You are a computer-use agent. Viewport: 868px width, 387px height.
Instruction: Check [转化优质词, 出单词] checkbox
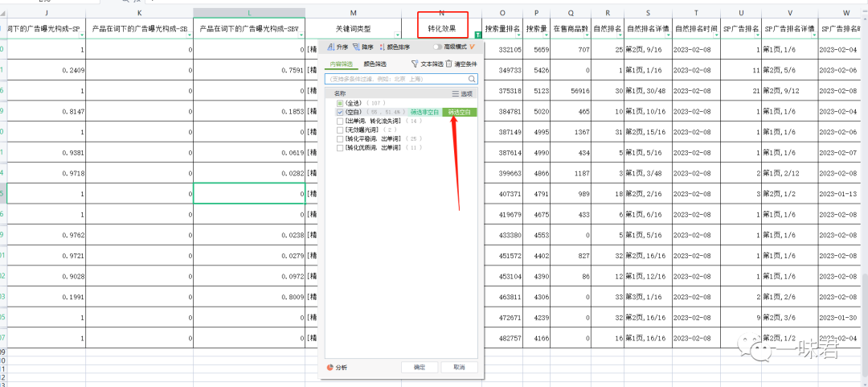pos(340,147)
